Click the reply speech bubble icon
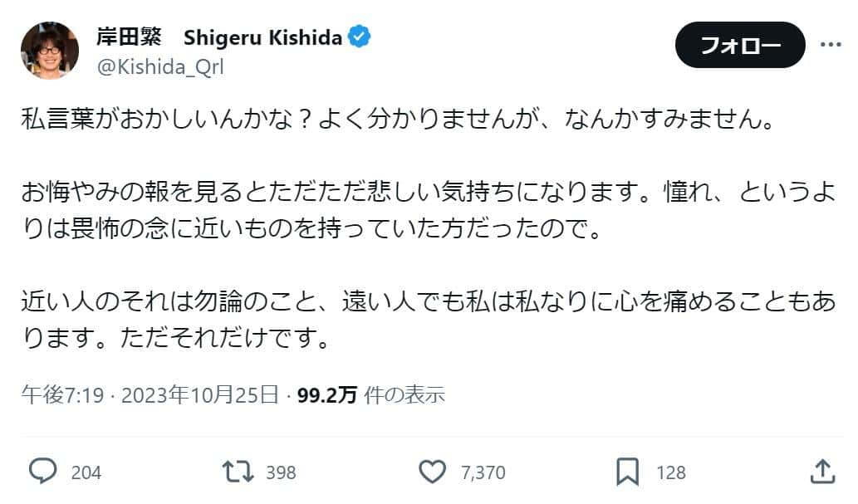 [x=42, y=472]
